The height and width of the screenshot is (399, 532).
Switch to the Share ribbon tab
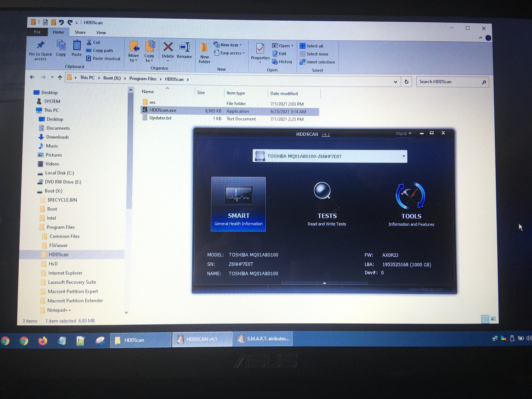pos(80,32)
